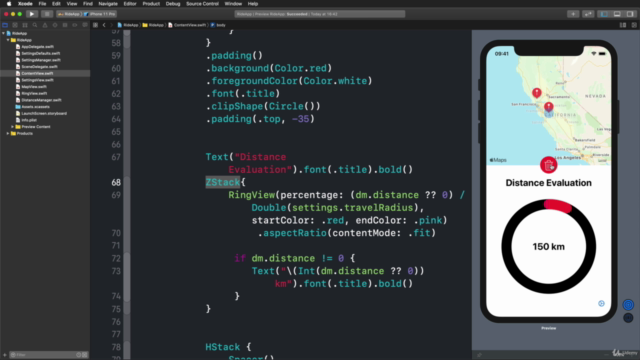Open the Source Control navigator icon
The image size is (640, 360).
[x=15, y=25]
